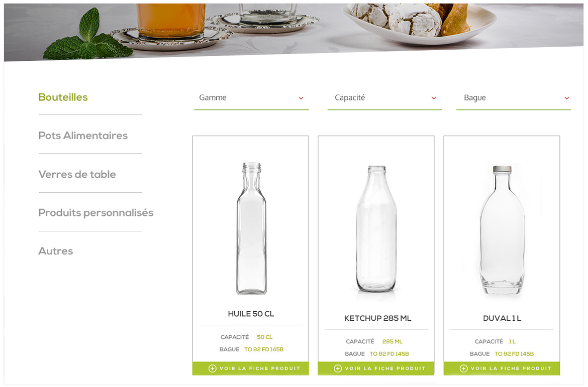The width and height of the screenshot is (588, 387).
Task: Click the Autres category in the sidebar
Action: pyautogui.click(x=56, y=251)
